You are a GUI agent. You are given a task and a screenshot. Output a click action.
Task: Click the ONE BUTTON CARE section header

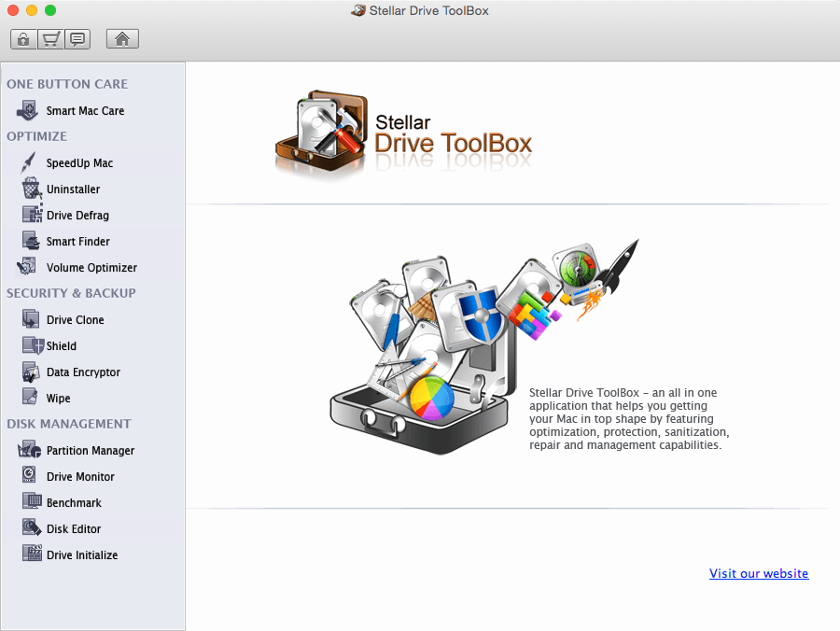67,84
